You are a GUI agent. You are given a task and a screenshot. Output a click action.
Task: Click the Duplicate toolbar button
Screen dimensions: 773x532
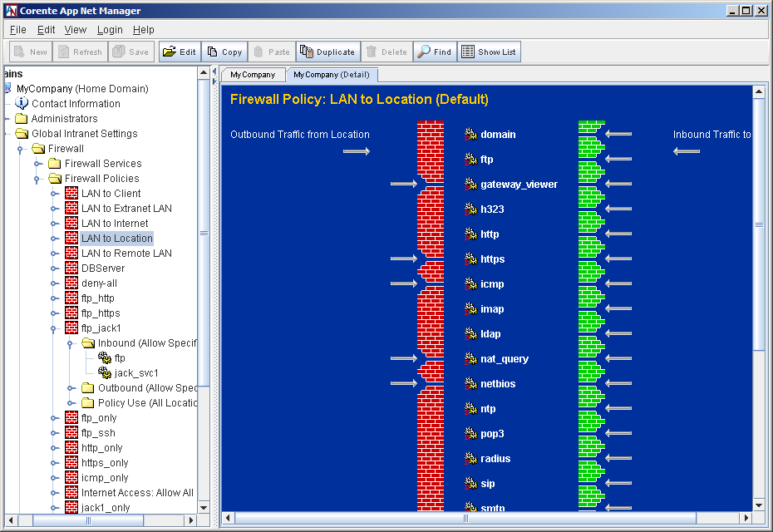click(327, 52)
